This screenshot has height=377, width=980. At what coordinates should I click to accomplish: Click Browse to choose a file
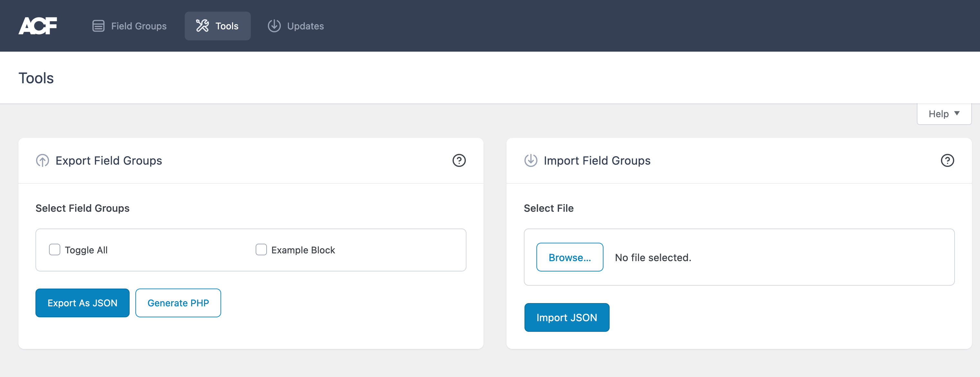click(570, 257)
